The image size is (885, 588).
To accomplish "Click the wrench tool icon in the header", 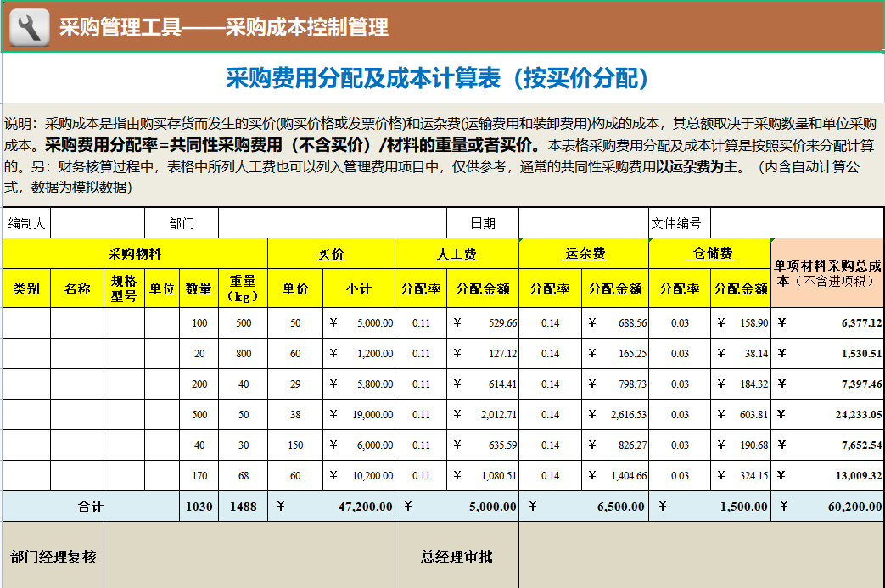I will (x=28, y=25).
